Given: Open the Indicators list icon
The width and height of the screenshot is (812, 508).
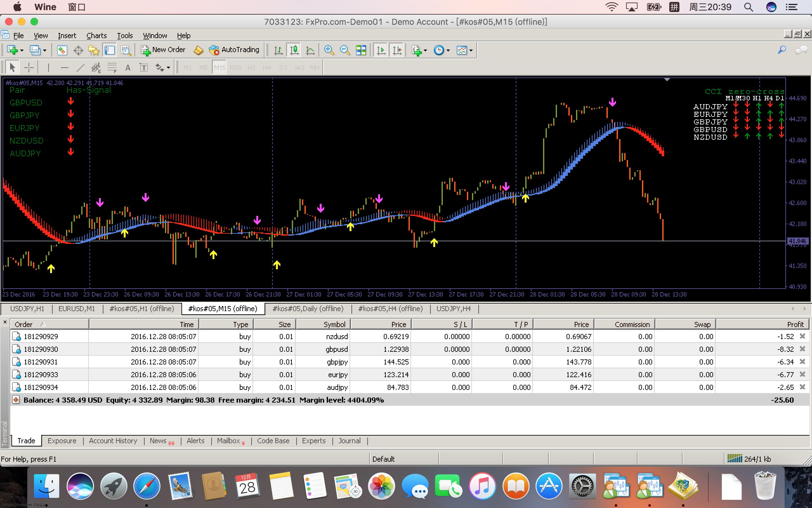Looking at the screenshot, I should [416, 50].
